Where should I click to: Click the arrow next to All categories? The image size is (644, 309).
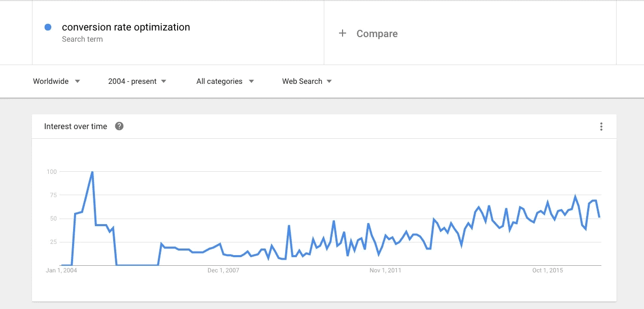[252, 81]
